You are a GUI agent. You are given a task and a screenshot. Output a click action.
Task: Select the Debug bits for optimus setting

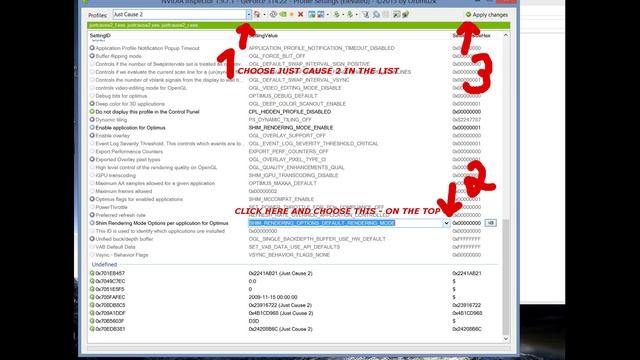[121, 96]
